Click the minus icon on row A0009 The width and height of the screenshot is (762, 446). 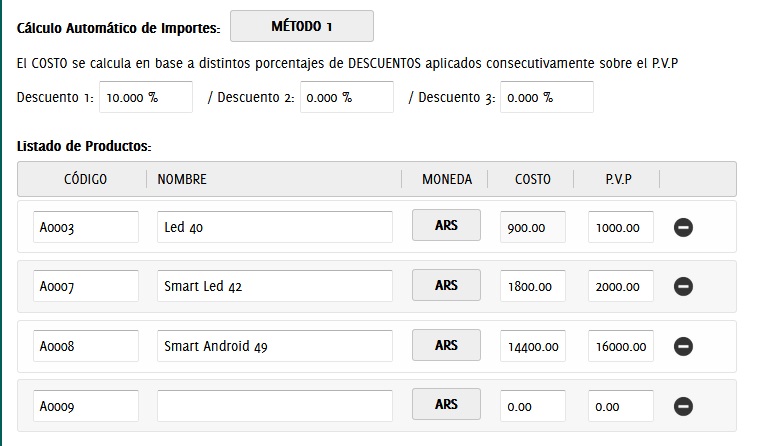click(x=684, y=407)
